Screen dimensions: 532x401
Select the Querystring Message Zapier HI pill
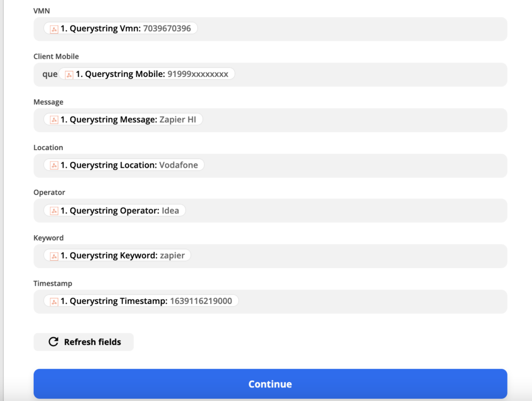(x=123, y=119)
